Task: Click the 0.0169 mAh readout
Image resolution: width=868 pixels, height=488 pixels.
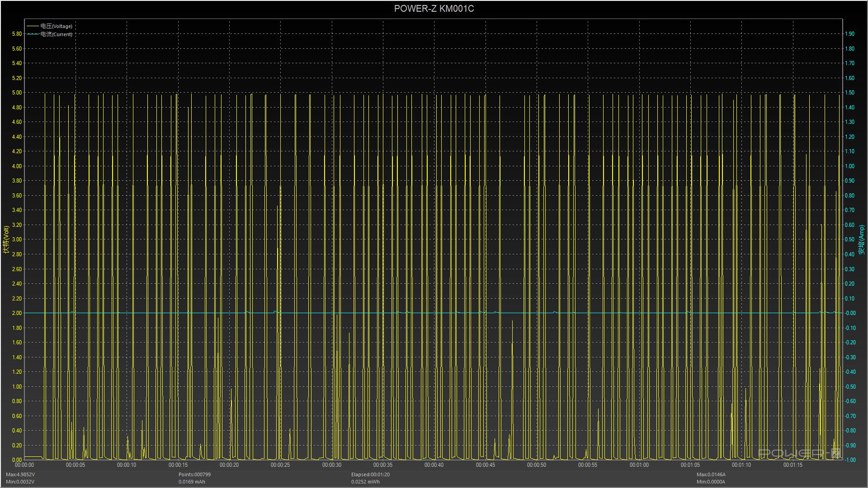Action: (x=192, y=482)
